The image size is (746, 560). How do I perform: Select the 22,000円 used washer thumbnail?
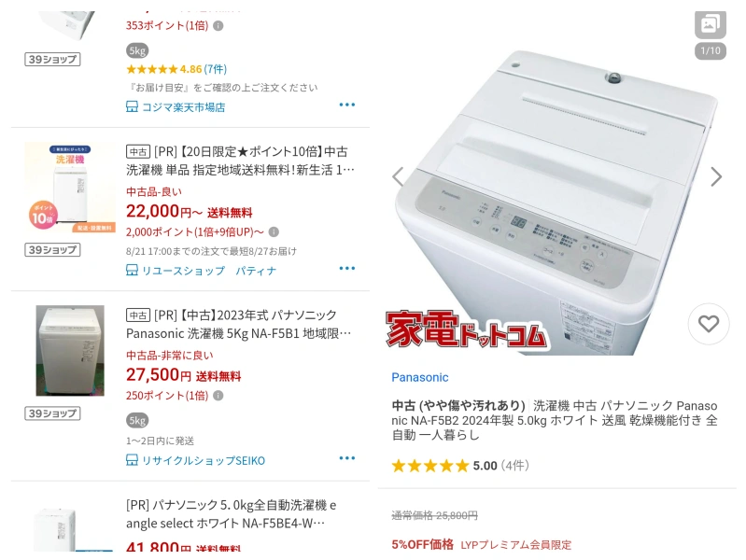click(70, 187)
